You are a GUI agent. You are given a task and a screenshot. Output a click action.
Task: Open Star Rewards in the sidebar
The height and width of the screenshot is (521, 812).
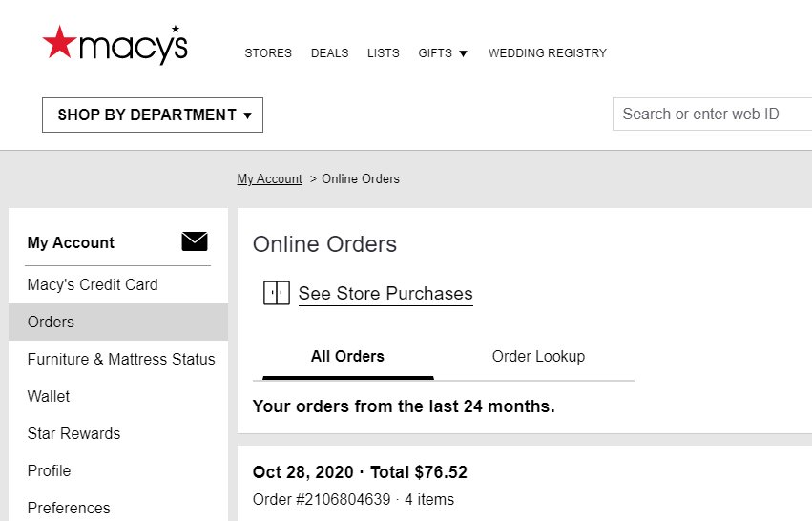pos(118,434)
